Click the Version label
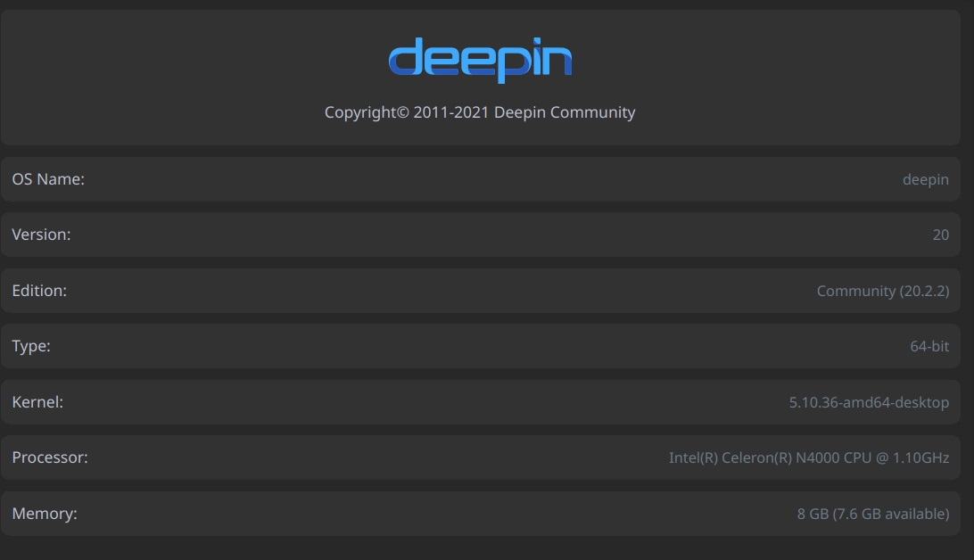The image size is (974, 560). (42, 234)
